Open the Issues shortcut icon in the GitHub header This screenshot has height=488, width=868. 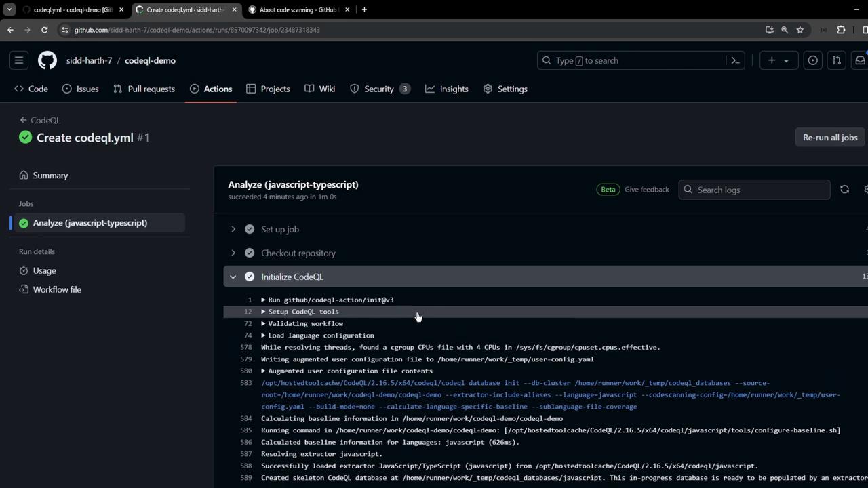click(x=812, y=60)
